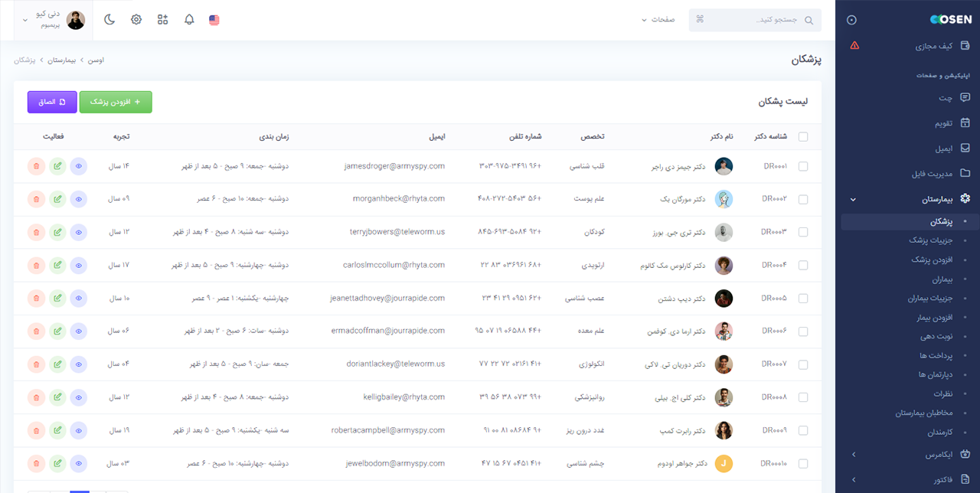Screen dimensions: 980x493
Task: Check the select-all checkbox in the table header
Action: (803, 137)
